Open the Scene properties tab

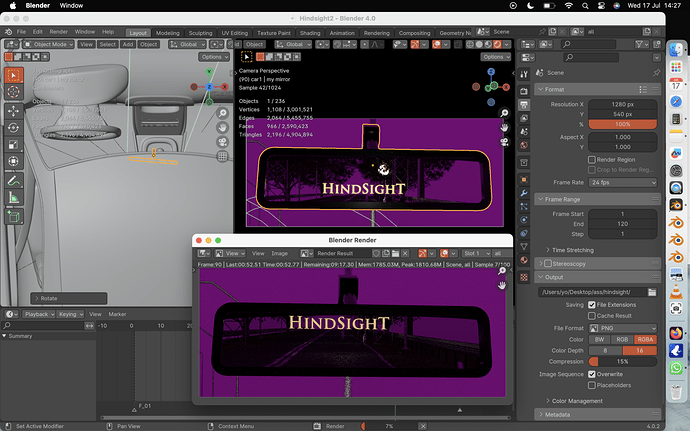[x=524, y=132]
